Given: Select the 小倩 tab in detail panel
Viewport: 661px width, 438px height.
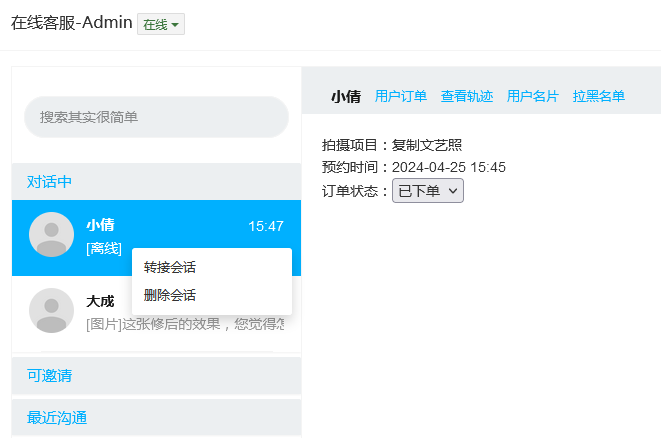Looking at the screenshot, I should [x=346, y=97].
